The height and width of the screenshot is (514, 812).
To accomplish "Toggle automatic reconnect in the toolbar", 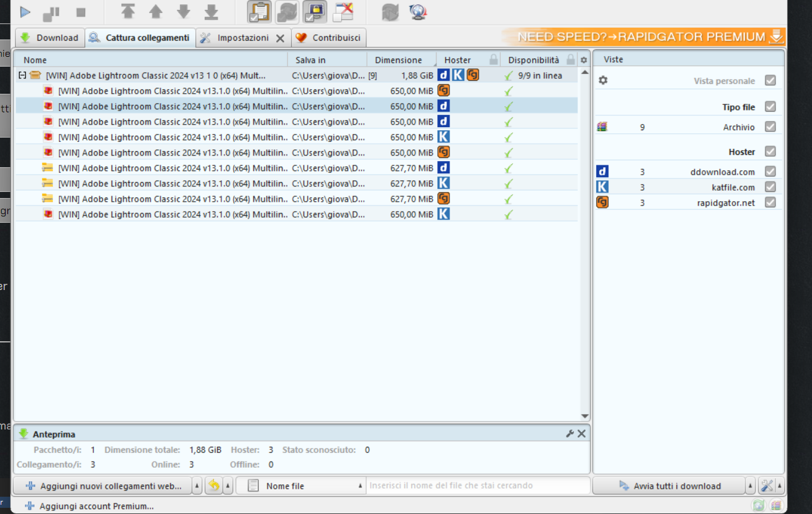I will click(287, 12).
